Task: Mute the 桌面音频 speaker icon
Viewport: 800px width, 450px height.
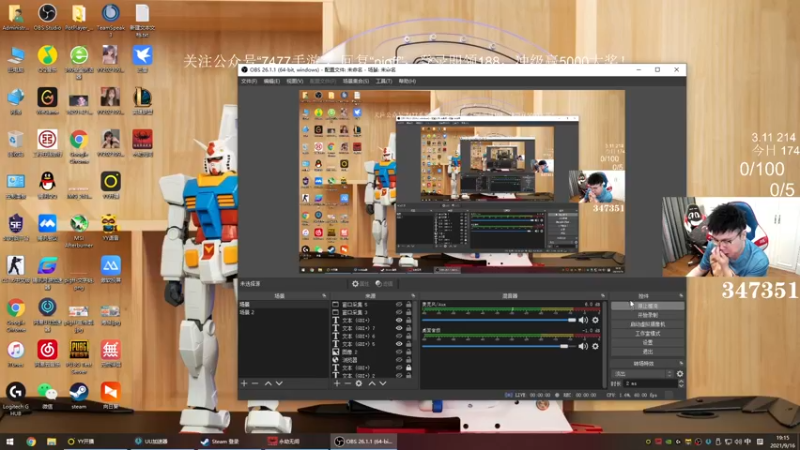Action: [x=583, y=346]
